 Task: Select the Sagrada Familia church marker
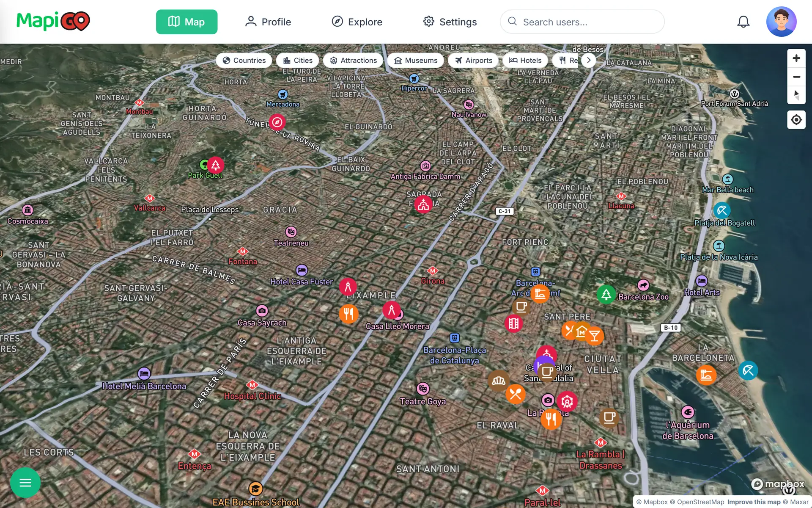click(x=423, y=204)
